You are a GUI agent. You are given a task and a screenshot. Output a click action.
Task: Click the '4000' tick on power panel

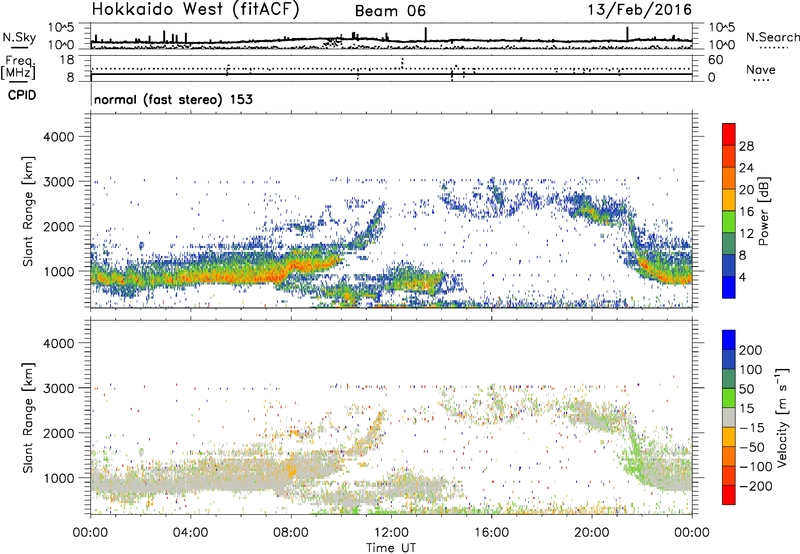[x=59, y=137]
